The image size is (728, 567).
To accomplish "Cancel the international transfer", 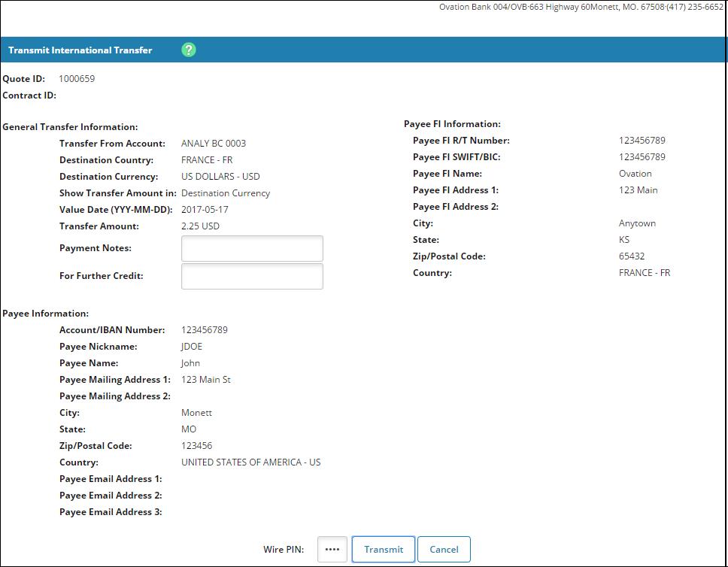I will point(444,549).
